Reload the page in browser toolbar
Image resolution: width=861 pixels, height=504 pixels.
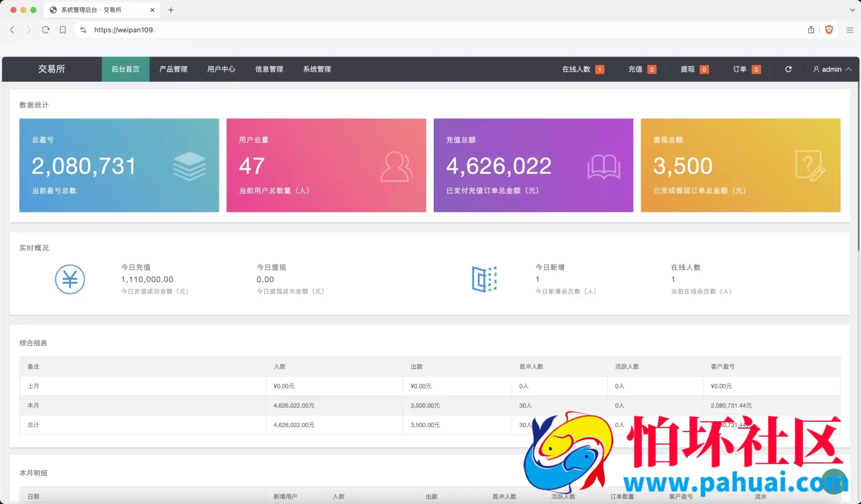[46, 30]
